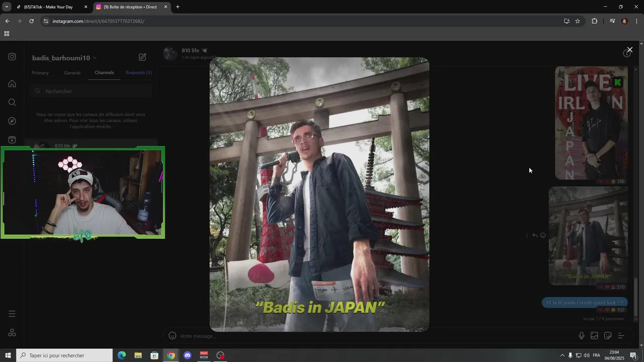The image size is (644, 362).
Task: Click the Taper ici pour rechercher box
Action: (64, 355)
